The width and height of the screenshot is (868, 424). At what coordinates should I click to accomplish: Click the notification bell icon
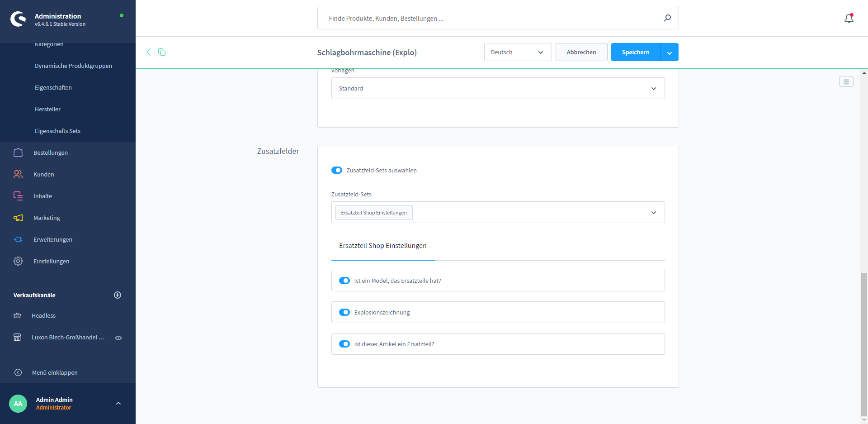pyautogui.click(x=849, y=19)
